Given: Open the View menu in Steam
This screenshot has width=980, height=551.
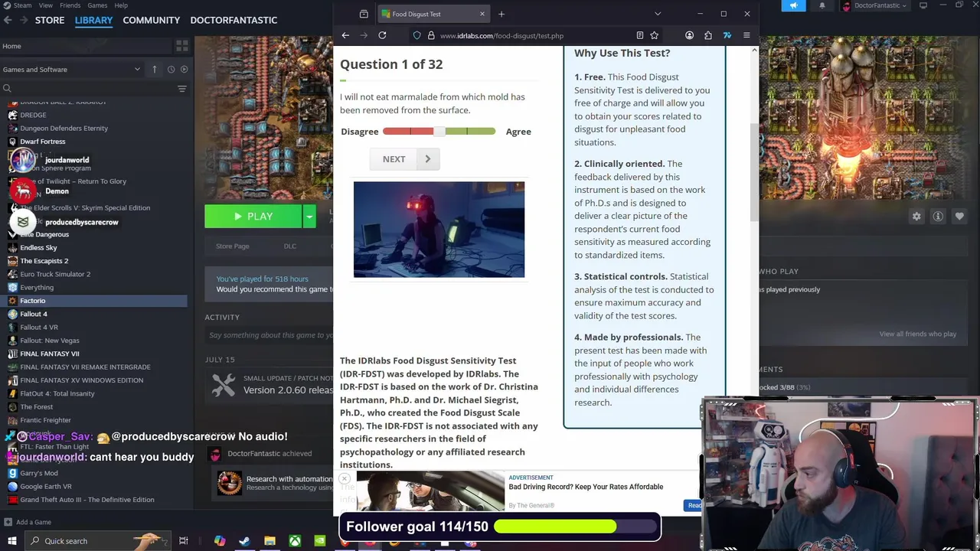Looking at the screenshot, I should [45, 5].
